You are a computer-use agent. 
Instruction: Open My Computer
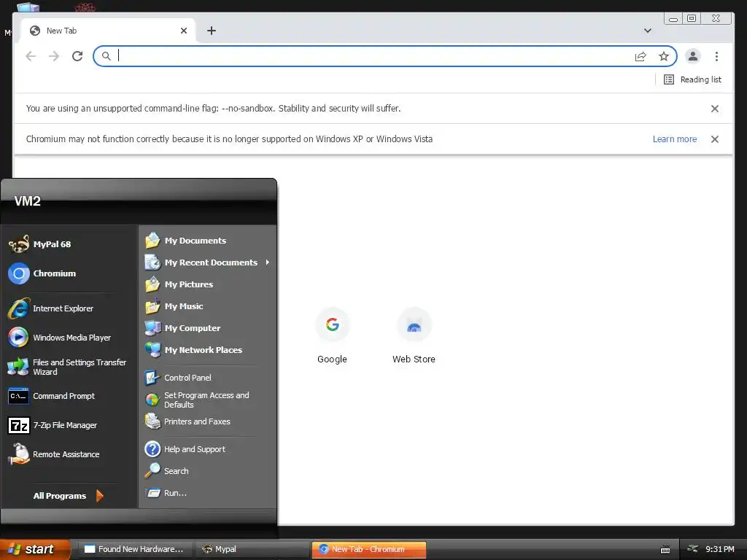coord(183,328)
